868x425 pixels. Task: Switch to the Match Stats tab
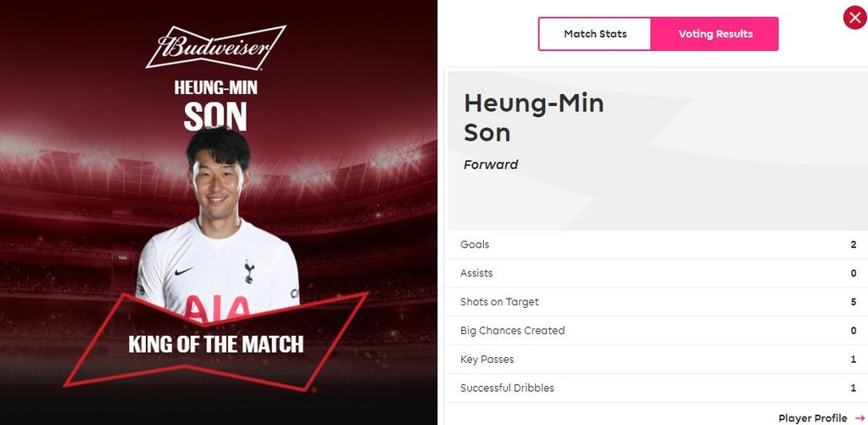point(595,34)
